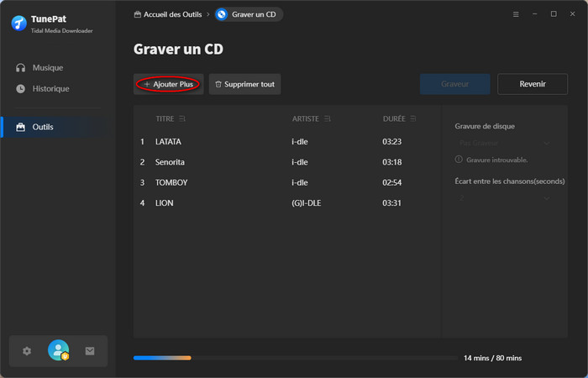Image resolution: width=588 pixels, height=378 pixels.
Task: Click the mail envelope icon
Action: coord(90,351)
